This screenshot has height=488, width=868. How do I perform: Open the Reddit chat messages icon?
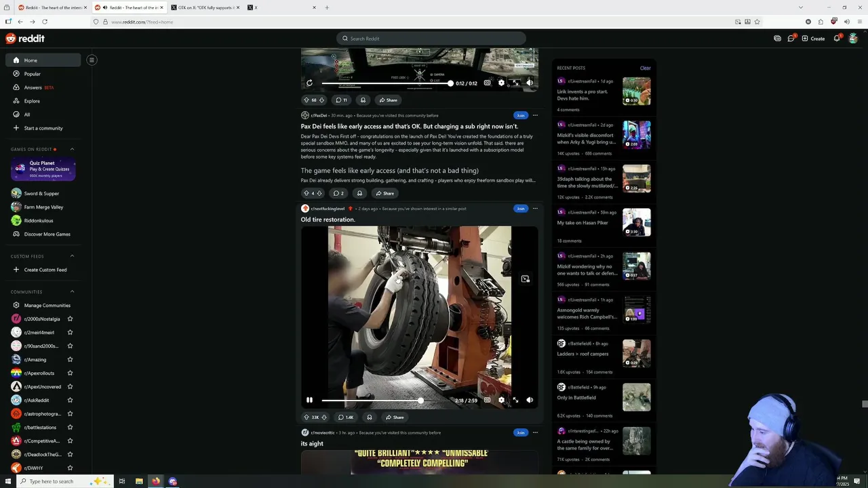(791, 39)
